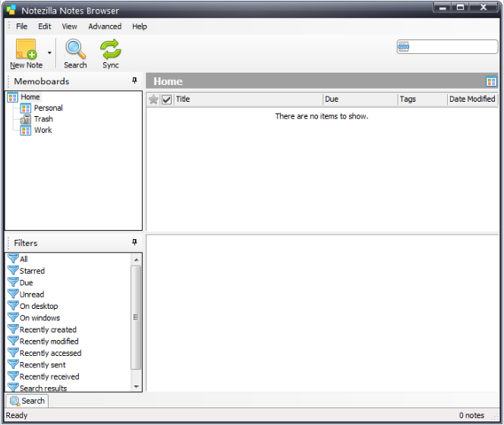Apply the Recently modified filter
504x425 pixels.
point(49,341)
